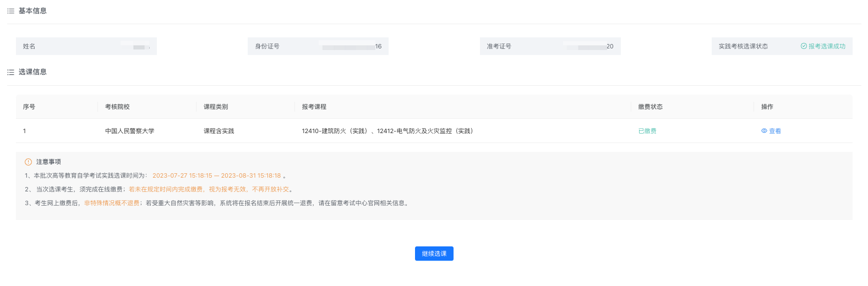Click the 报考课程 column header
Image resolution: width=868 pixels, height=286 pixels.
(x=314, y=107)
